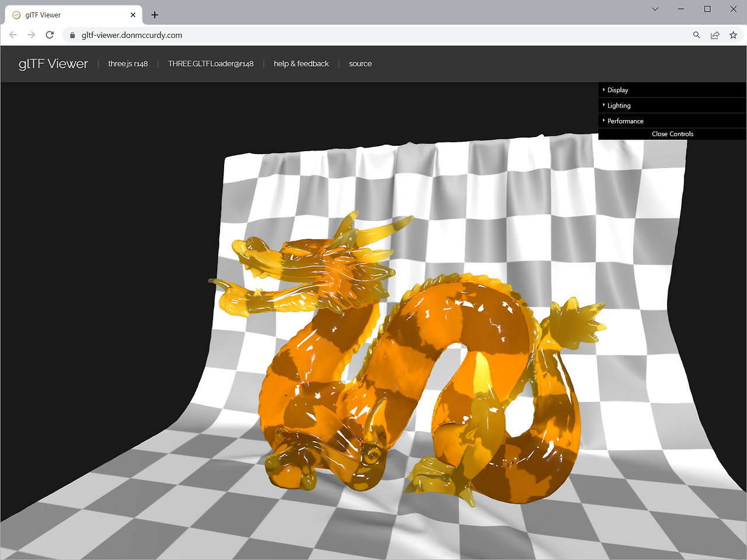Expand the Display controls section
This screenshot has height=560, width=747.
tap(619, 90)
